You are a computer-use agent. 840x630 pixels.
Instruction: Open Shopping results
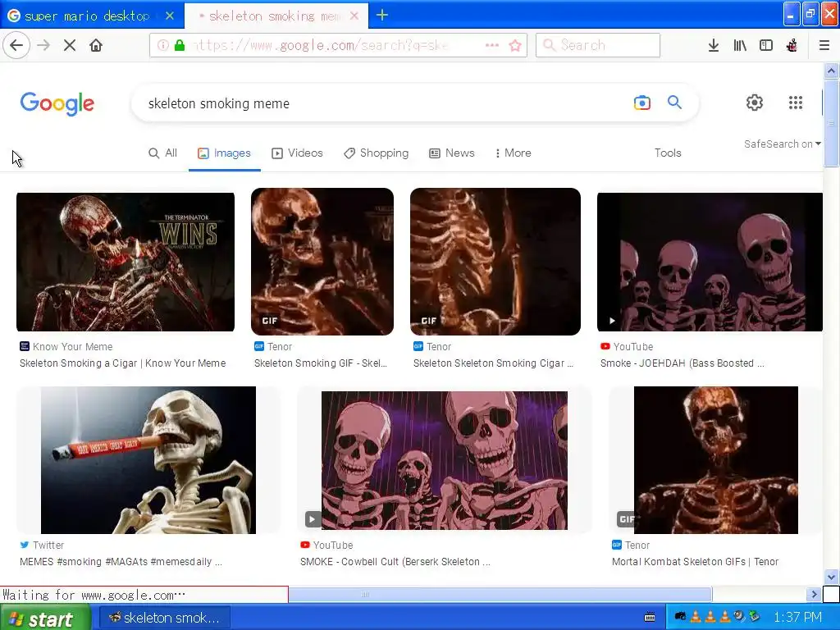click(376, 153)
